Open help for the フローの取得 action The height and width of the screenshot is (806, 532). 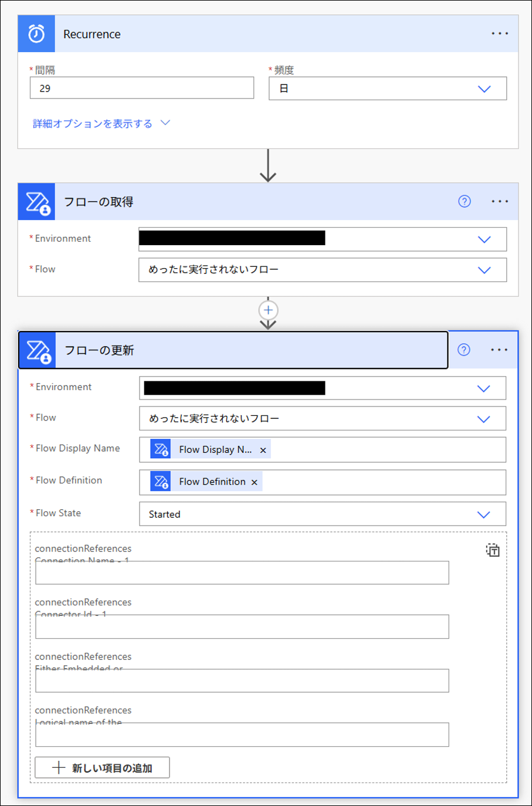(464, 201)
